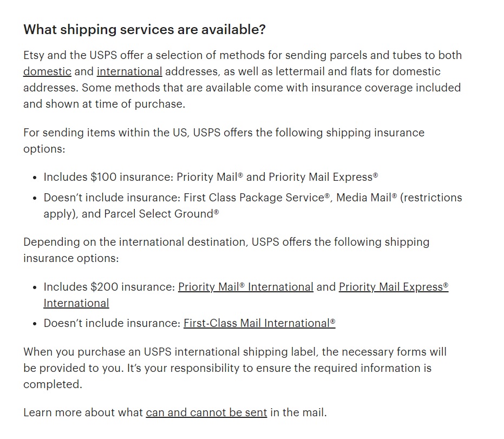The width and height of the screenshot is (504, 439).
Task: Open the "international" addresses link
Action: point(129,71)
